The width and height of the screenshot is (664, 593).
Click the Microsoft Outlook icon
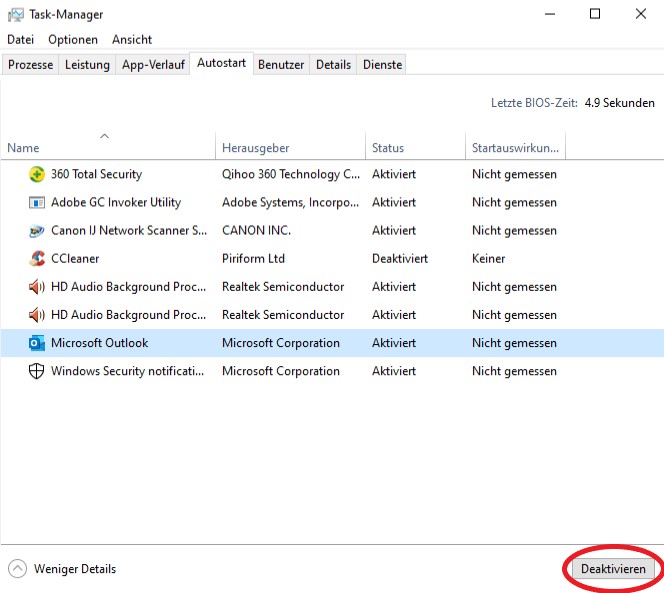(37, 343)
